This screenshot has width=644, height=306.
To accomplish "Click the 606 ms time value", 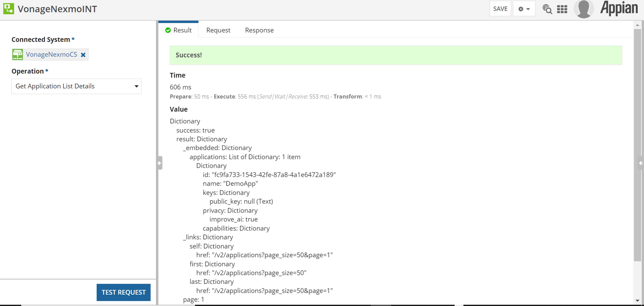I will pyautogui.click(x=180, y=87).
